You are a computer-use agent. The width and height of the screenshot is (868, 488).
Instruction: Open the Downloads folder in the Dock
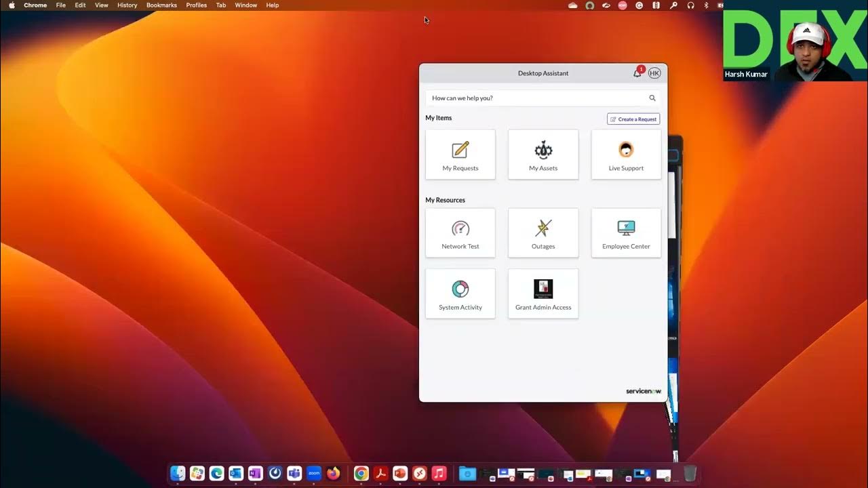467,473
